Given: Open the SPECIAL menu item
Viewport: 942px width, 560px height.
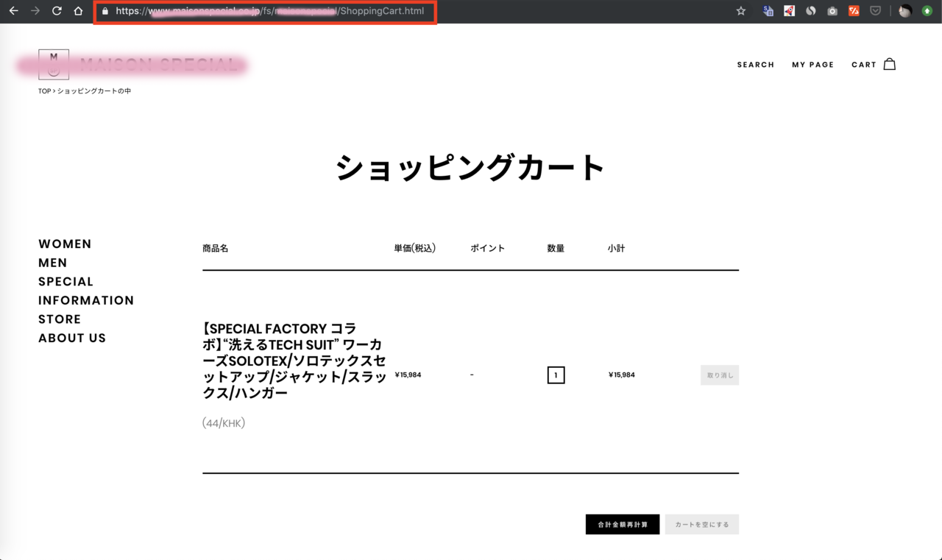Looking at the screenshot, I should pyautogui.click(x=66, y=282).
